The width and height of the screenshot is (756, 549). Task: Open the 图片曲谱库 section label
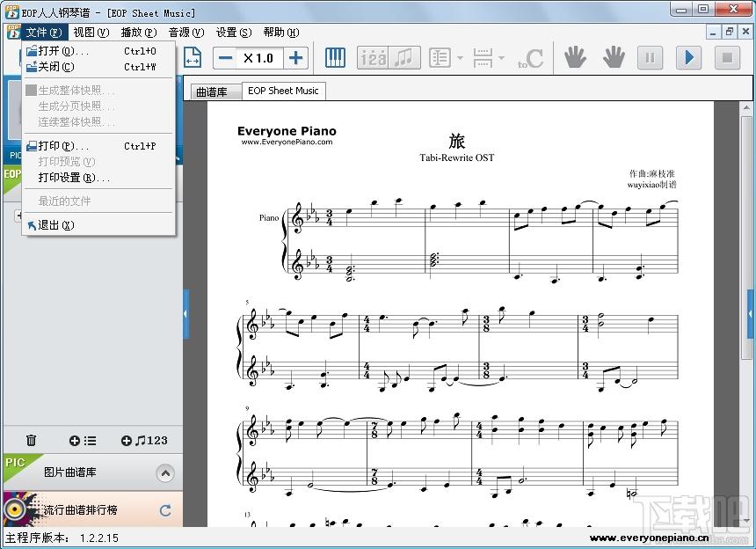point(70,472)
